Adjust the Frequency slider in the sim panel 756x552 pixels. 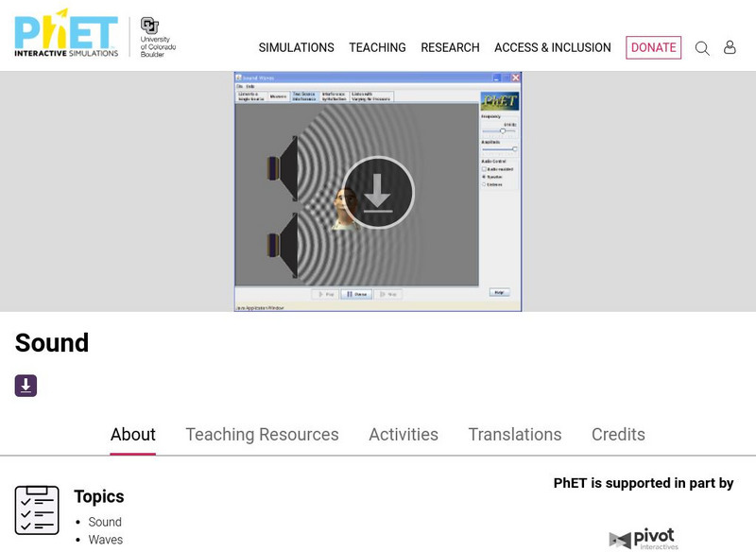point(503,130)
